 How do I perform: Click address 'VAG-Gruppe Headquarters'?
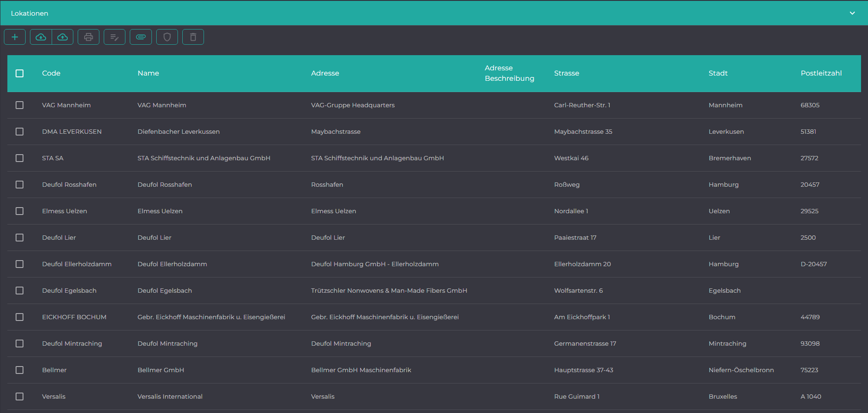tap(353, 105)
